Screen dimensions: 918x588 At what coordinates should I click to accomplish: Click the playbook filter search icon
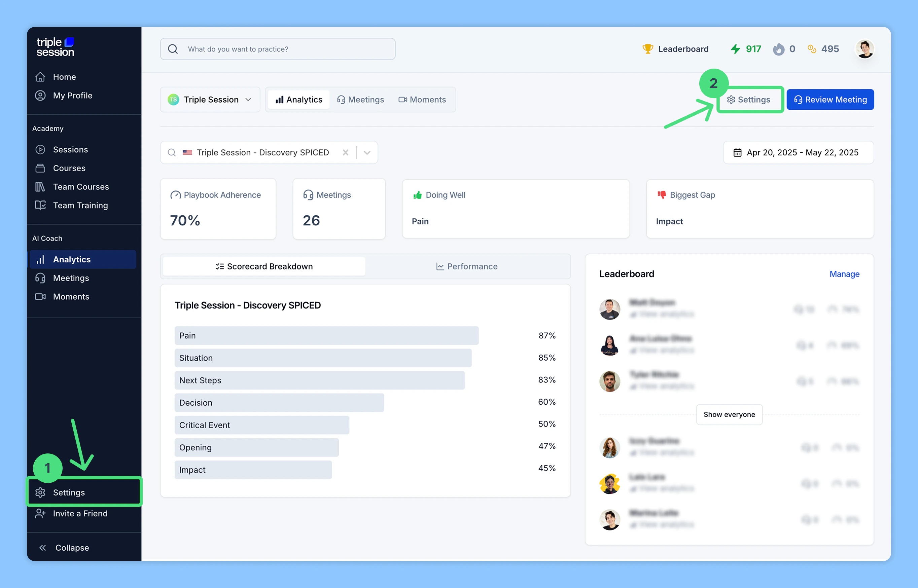point(172,153)
